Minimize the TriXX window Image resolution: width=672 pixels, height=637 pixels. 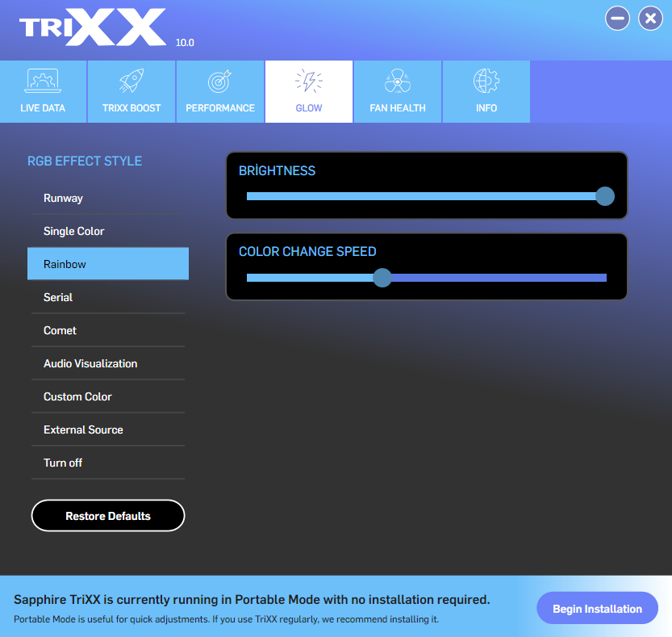point(617,19)
